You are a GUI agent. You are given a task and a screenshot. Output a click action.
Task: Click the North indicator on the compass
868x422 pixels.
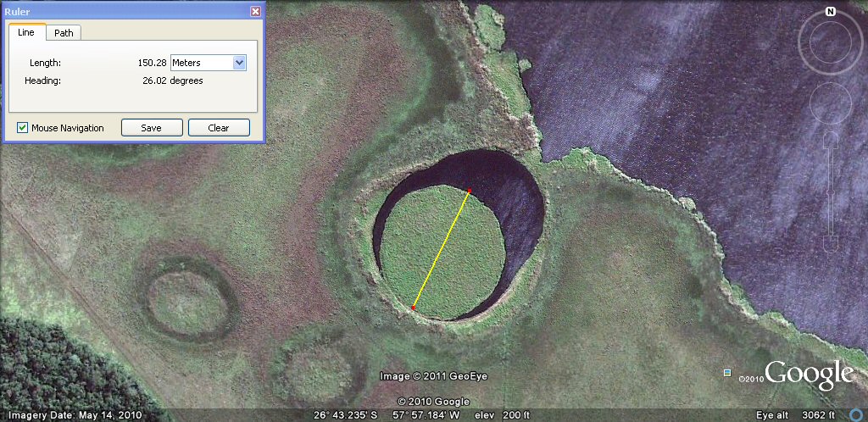831,12
